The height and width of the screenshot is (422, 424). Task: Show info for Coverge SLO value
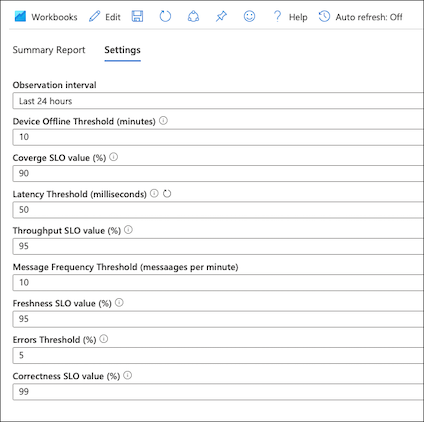(x=114, y=157)
